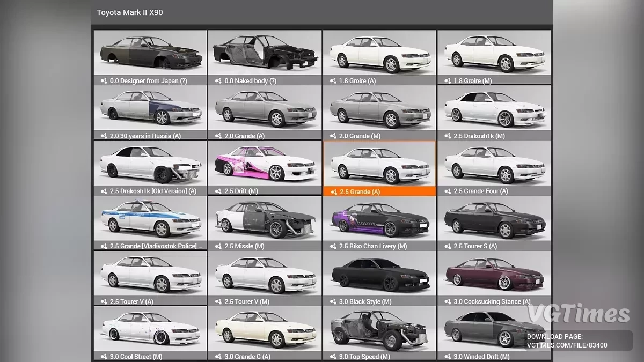Click the share icon for "0.0 Designer from Japan"

click(x=103, y=81)
